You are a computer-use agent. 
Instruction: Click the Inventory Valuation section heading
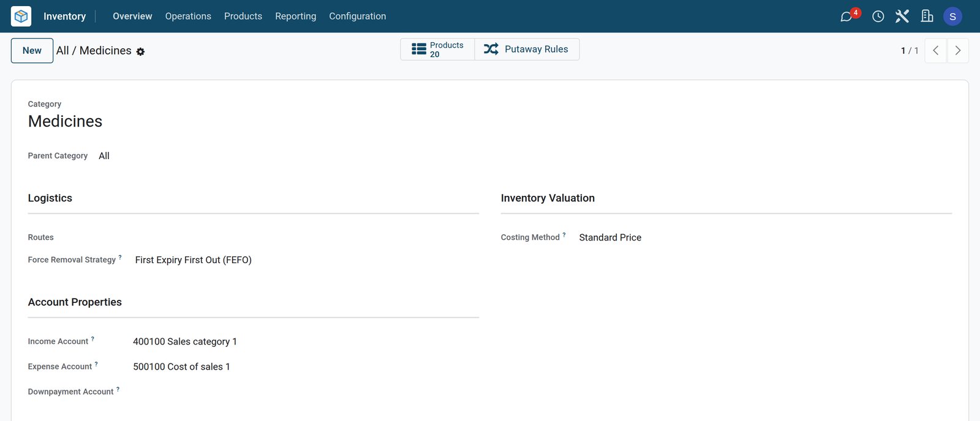(548, 198)
